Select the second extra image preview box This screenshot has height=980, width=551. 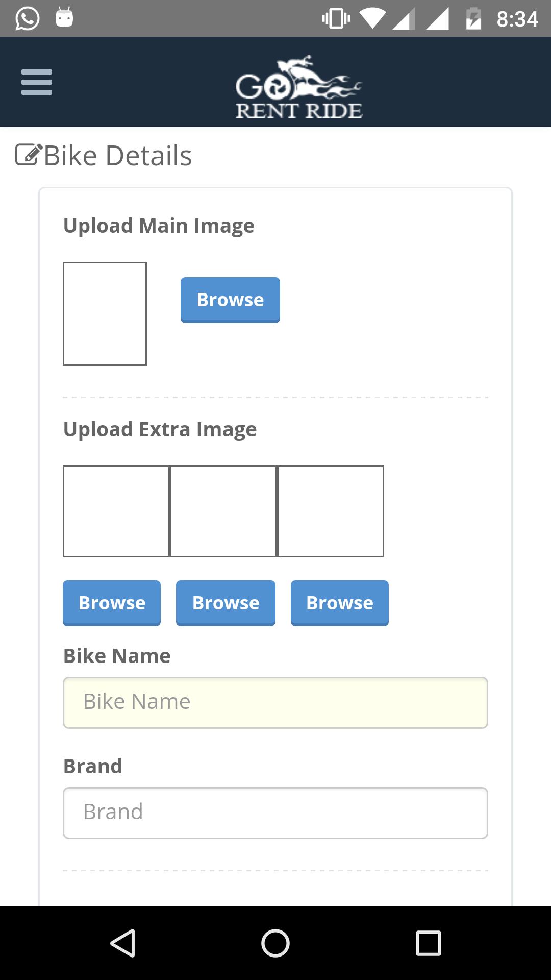(223, 511)
